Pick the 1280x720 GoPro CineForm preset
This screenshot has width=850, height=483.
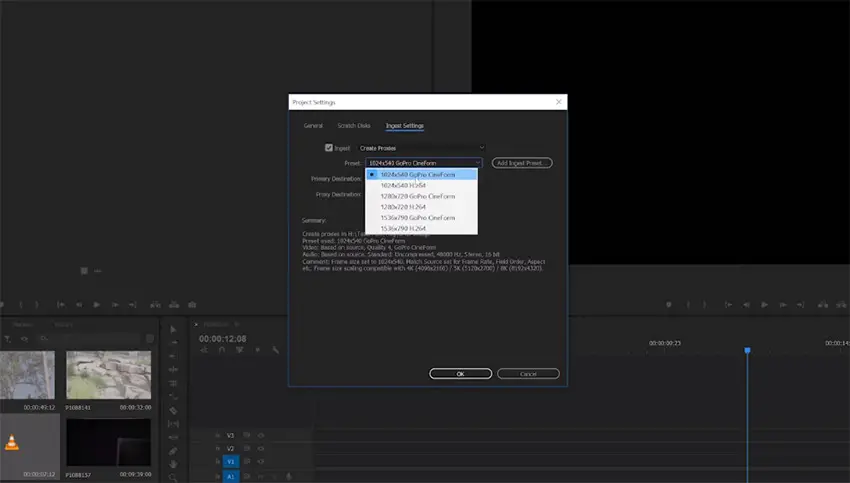click(x=422, y=196)
